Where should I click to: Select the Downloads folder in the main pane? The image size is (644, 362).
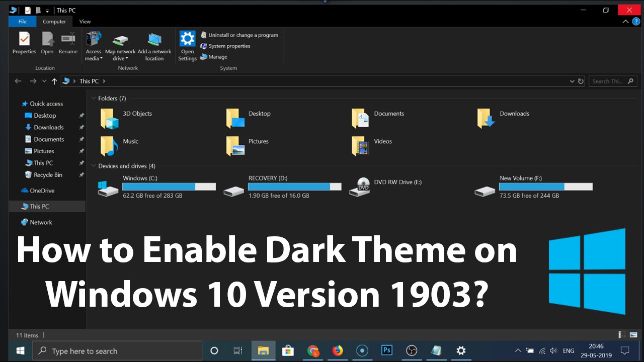[x=503, y=119]
